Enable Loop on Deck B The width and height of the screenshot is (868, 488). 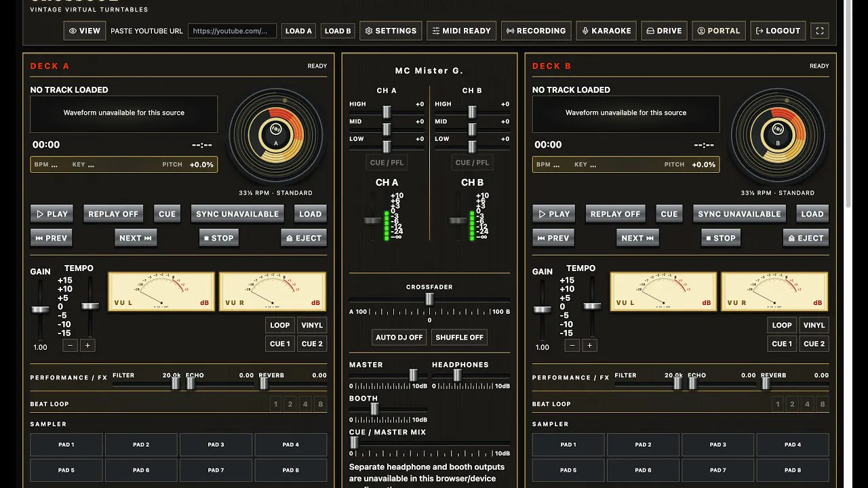click(782, 325)
